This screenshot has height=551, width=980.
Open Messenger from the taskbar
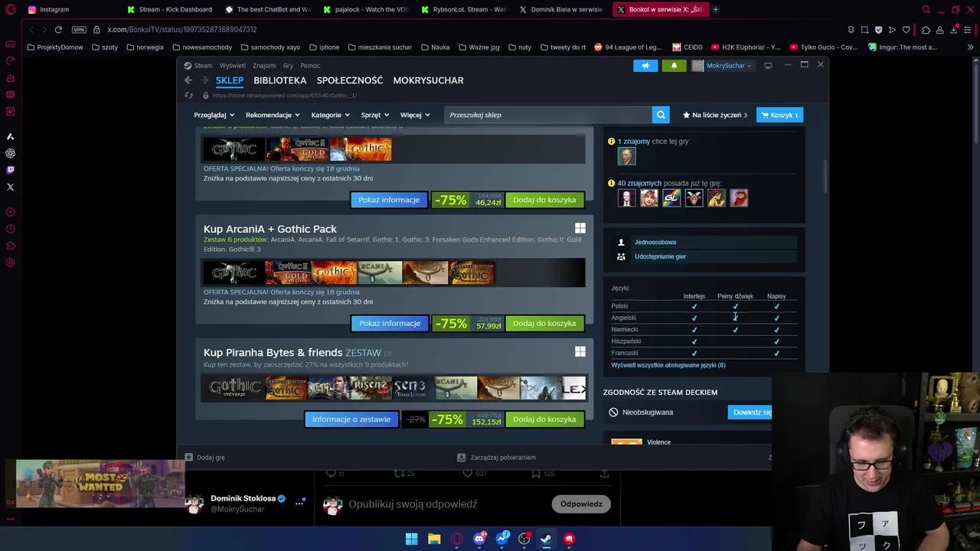click(502, 539)
